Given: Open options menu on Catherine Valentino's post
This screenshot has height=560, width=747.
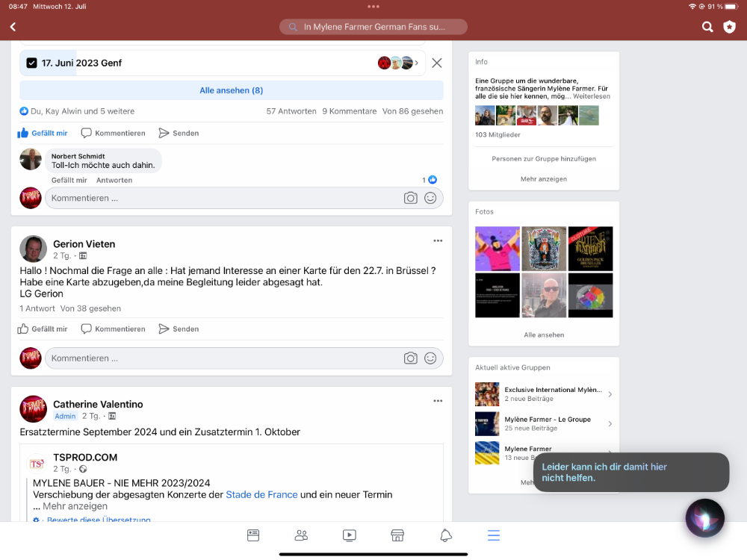Looking at the screenshot, I should tap(438, 401).
